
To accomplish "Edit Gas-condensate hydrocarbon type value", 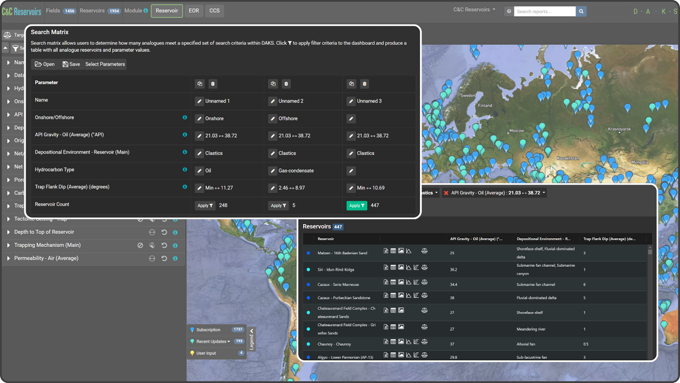I will tap(272, 170).
